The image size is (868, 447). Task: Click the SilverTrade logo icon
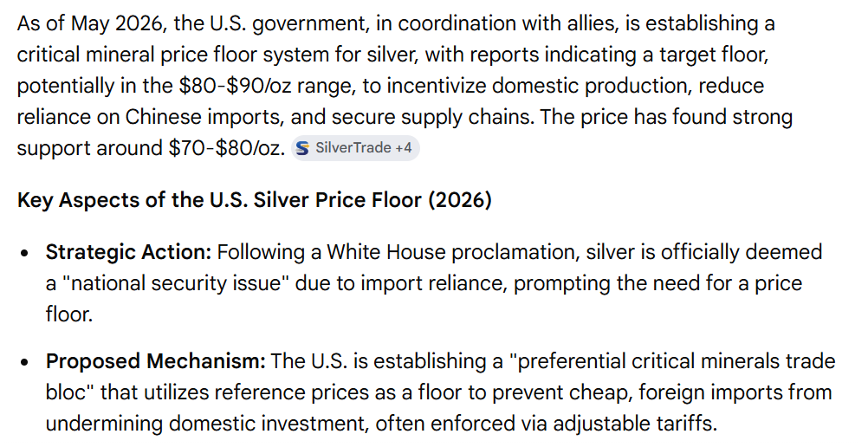[x=302, y=148]
